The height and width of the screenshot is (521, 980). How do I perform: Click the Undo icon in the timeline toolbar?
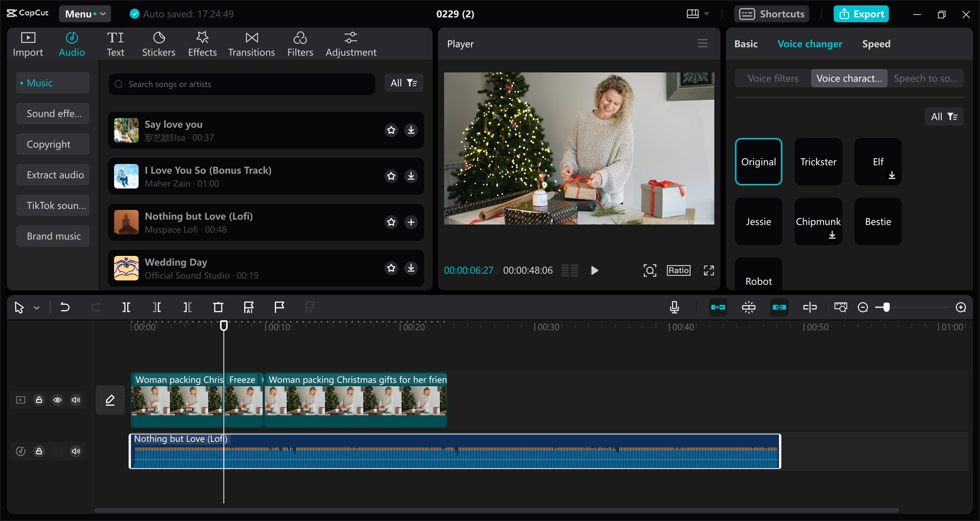65,307
